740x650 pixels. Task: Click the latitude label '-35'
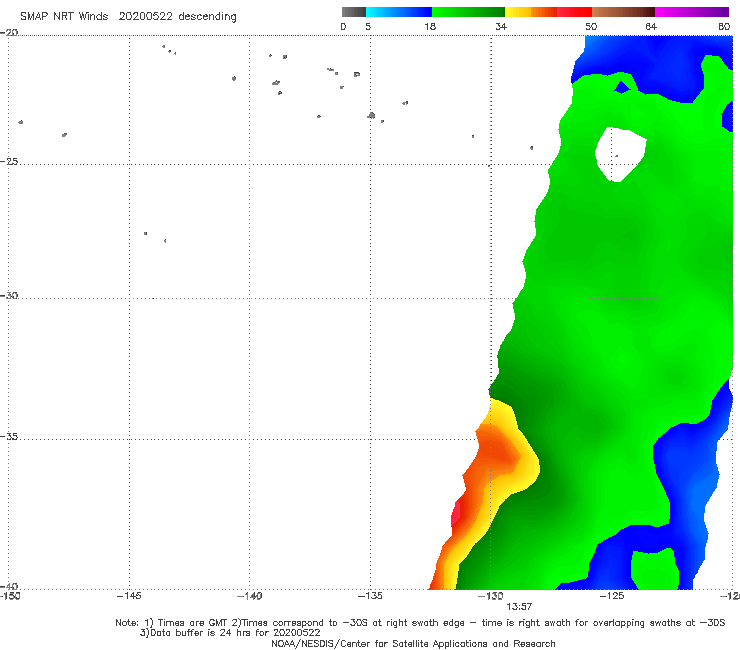(x=9, y=437)
